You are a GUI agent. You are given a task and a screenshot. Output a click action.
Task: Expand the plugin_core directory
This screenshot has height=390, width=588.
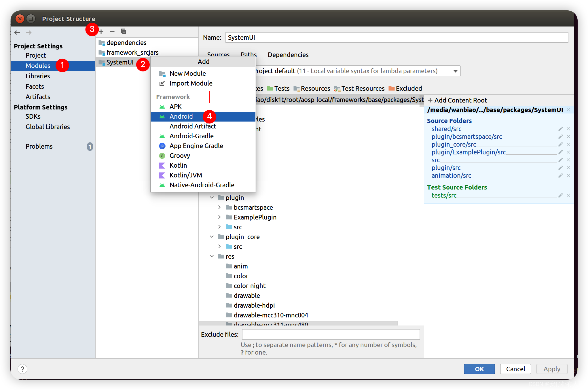pos(211,236)
